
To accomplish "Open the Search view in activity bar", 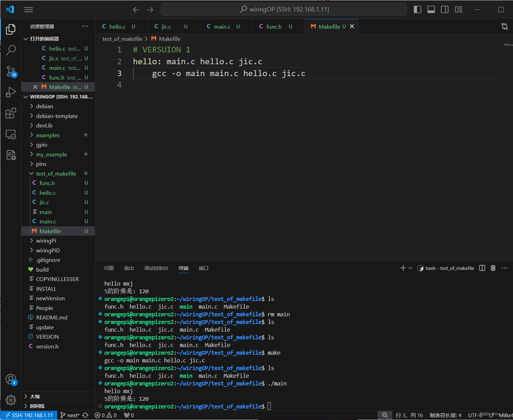I will (11, 50).
